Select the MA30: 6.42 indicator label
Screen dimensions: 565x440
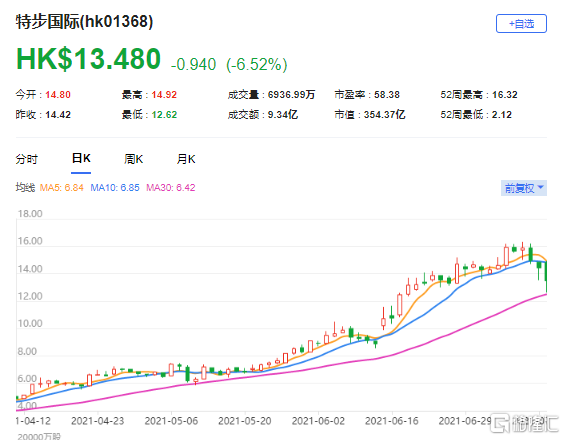170,188
